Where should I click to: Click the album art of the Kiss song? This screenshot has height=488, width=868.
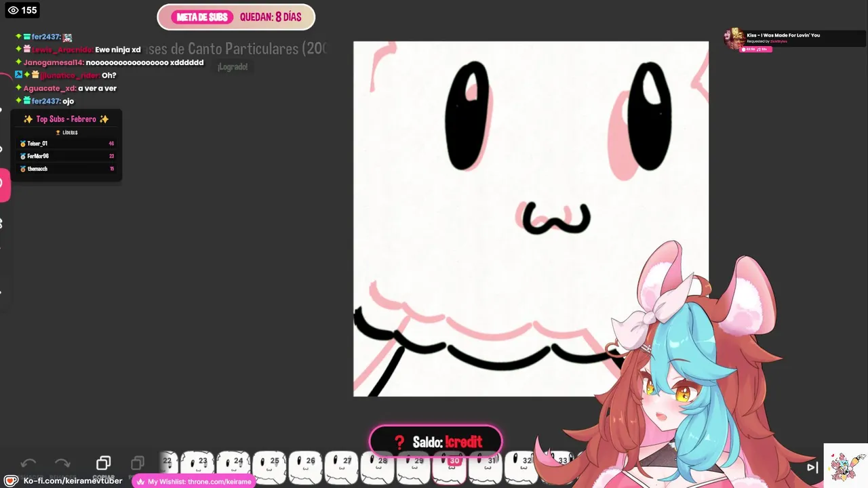(x=734, y=39)
